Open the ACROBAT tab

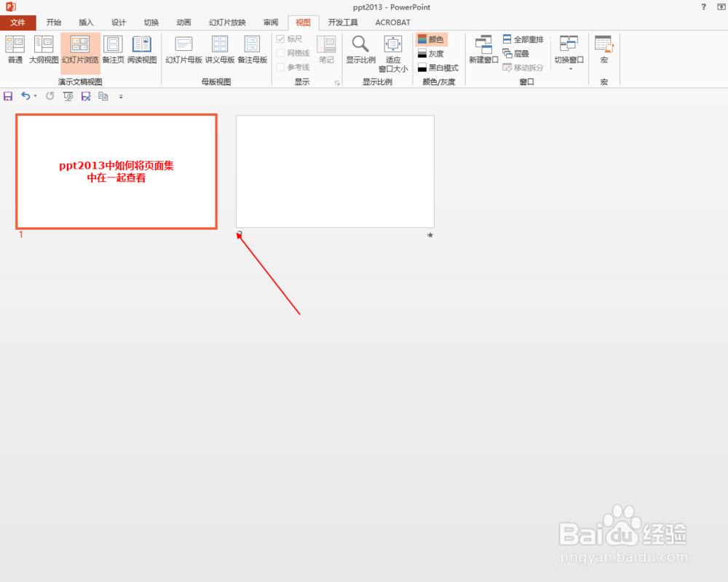tap(393, 23)
